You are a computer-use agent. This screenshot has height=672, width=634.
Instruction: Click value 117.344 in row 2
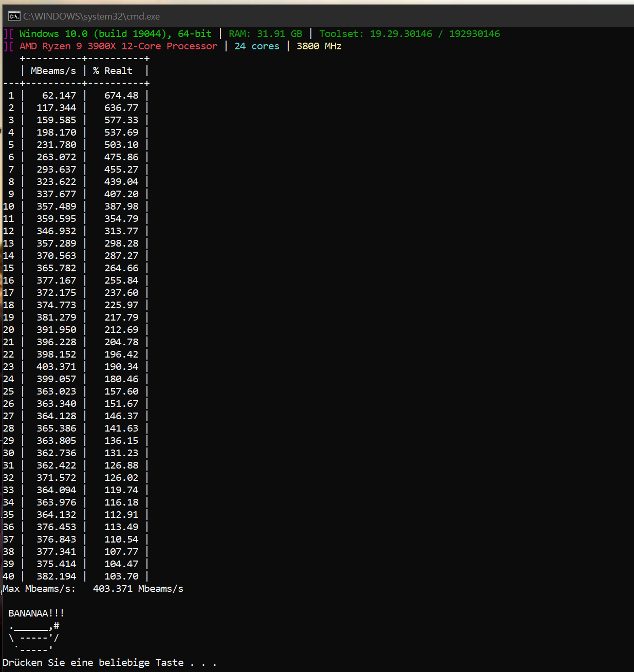[x=57, y=108]
